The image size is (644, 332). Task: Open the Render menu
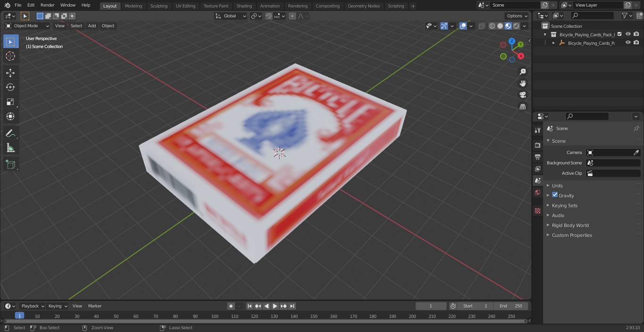click(x=47, y=5)
